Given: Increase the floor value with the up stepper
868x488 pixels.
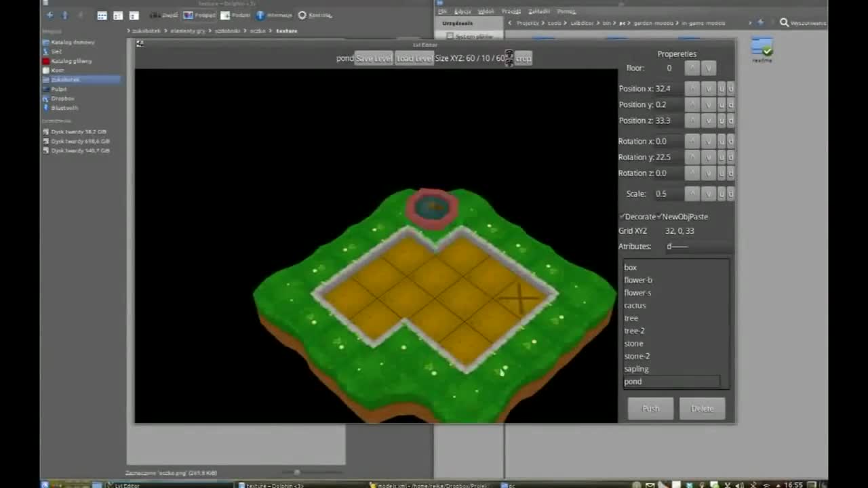Looking at the screenshot, I should pos(692,68).
